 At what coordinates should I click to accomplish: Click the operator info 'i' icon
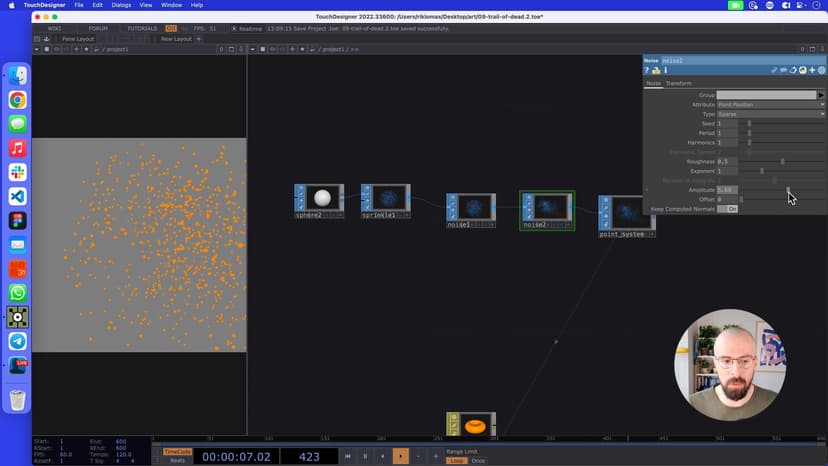tap(665, 70)
